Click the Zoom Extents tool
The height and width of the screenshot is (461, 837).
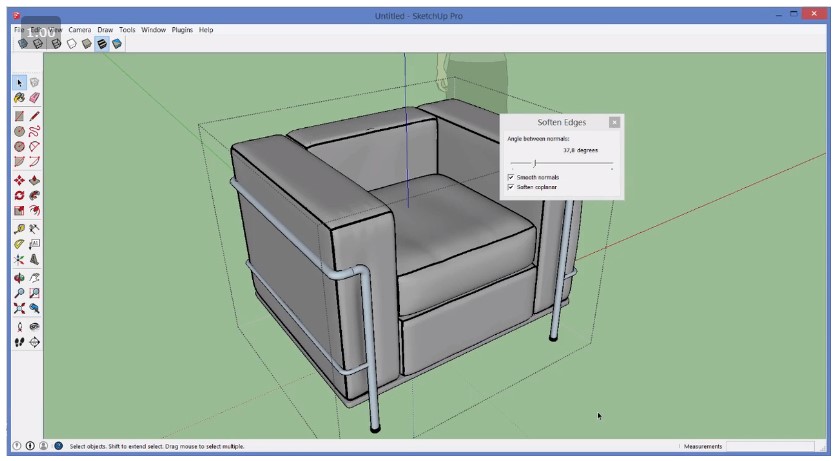point(20,308)
